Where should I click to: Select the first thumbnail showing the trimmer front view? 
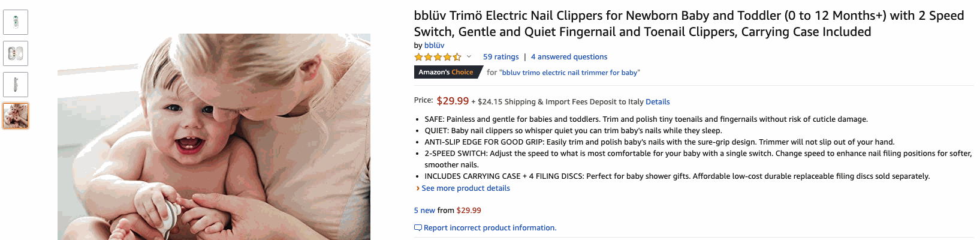pos(16,22)
